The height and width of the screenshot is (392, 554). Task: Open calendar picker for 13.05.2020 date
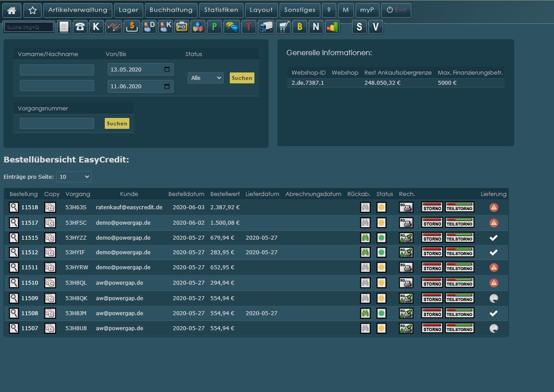167,69
